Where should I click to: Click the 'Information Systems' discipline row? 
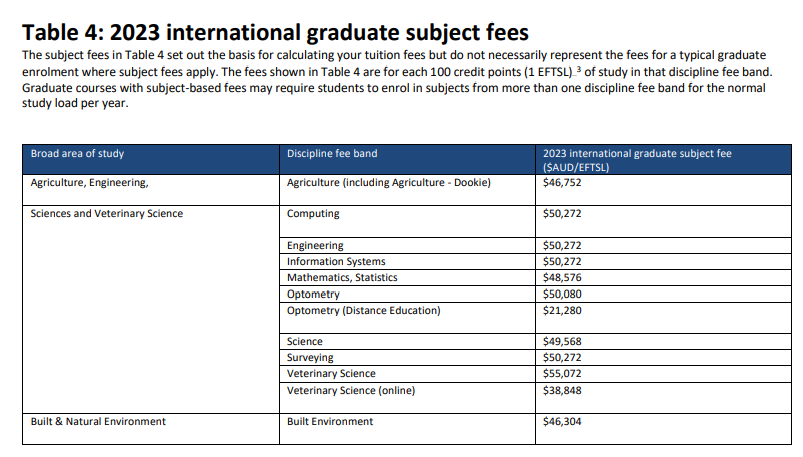point(336,262)
